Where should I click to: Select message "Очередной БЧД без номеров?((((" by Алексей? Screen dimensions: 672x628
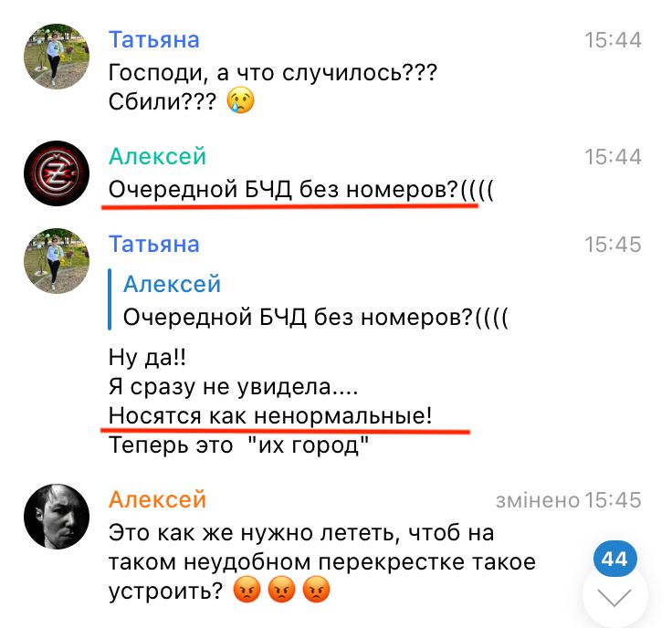301,189
